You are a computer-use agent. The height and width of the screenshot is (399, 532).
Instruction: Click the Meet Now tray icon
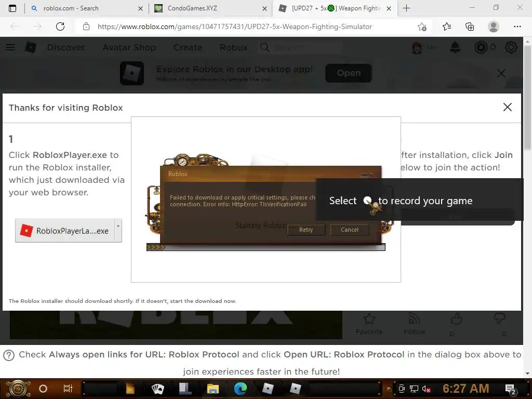click(402, 389)
